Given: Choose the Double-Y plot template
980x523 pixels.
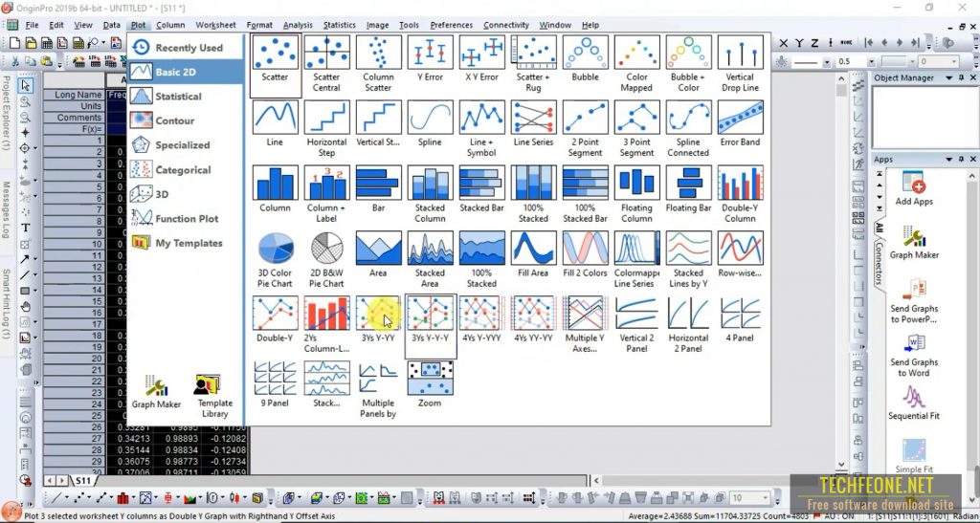Looking at the screenshot, I should (x=275, y=321).
